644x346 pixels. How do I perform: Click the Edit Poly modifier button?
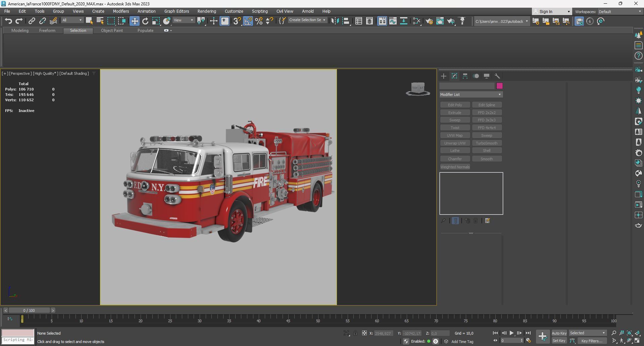coord(455,105)
